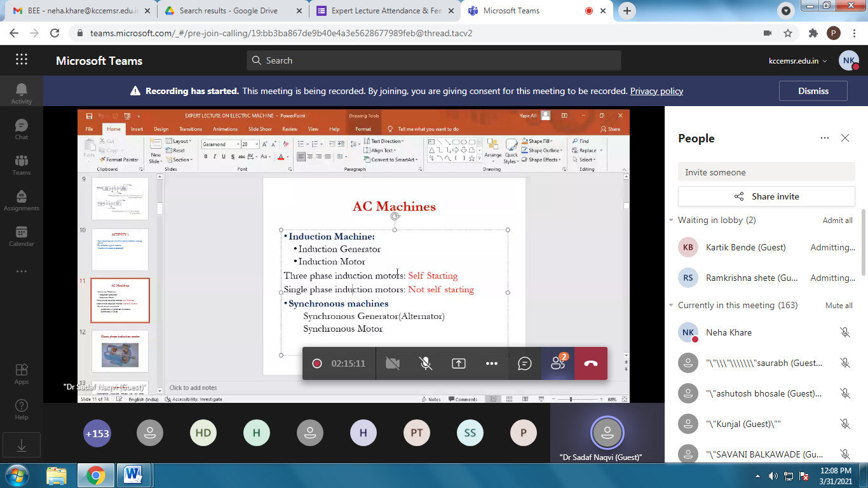Open the Calendar in Teams sidebar
This screenshot has width=868, height=488.
click(21, 236)
